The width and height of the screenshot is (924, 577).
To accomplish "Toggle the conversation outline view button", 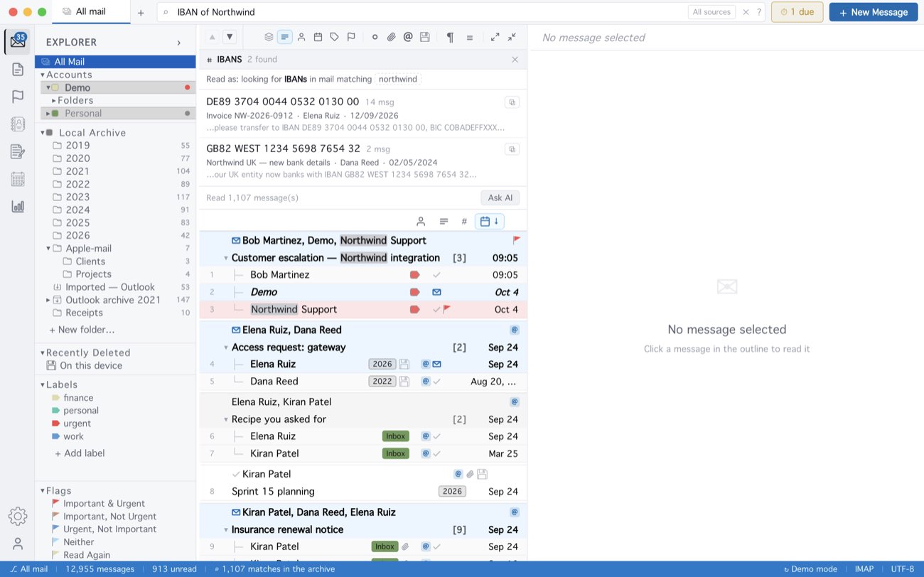I will click(284, 37).
